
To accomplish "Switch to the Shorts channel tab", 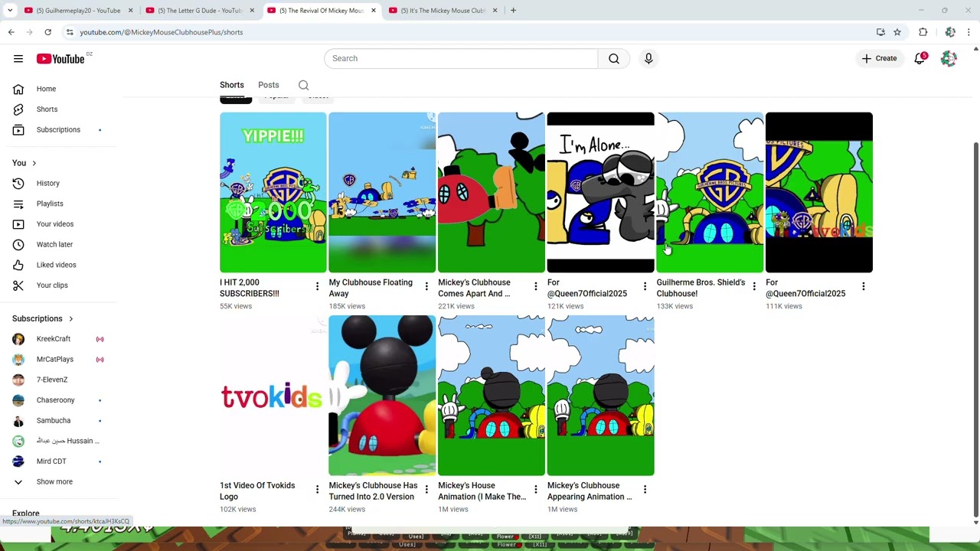I will pyautogui.click(x=231, y=85).
